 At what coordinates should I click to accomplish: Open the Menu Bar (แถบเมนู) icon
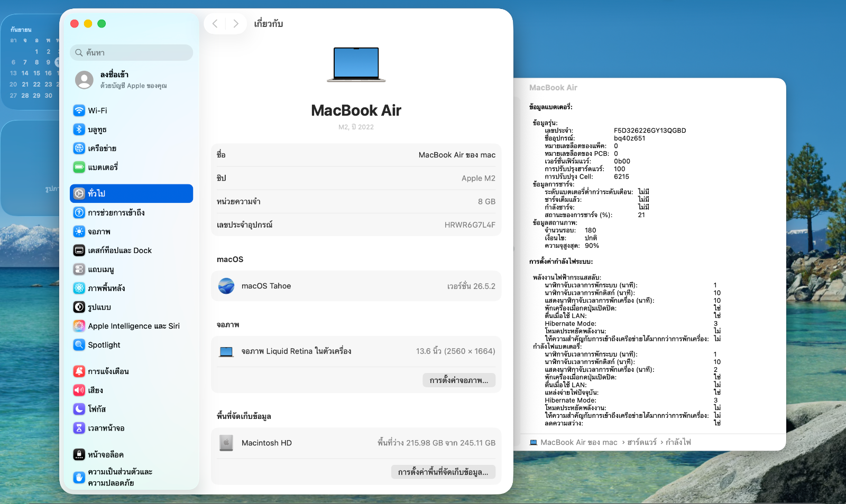pos(79,269)
